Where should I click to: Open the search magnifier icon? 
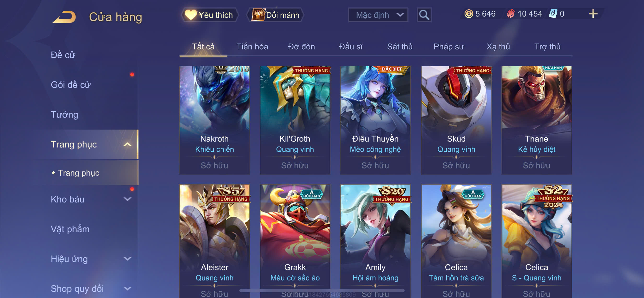424,15
